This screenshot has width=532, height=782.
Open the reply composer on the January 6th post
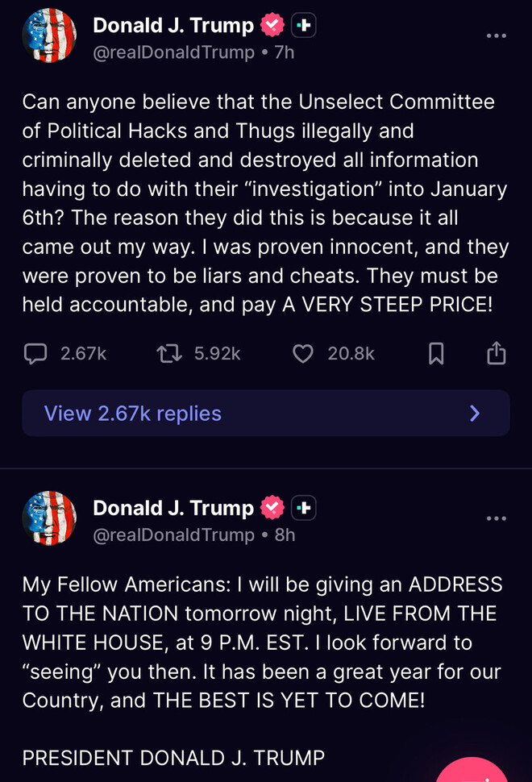point(34,353)
